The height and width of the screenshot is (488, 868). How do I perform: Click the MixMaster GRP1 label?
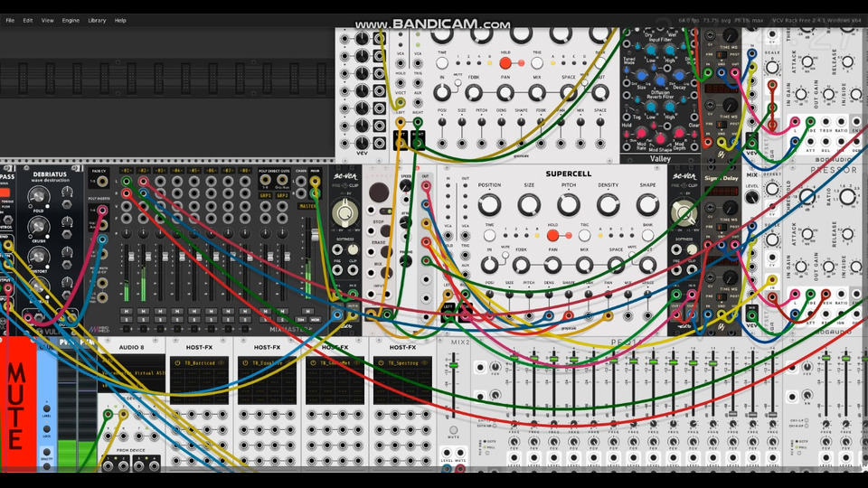pos(266,195)
